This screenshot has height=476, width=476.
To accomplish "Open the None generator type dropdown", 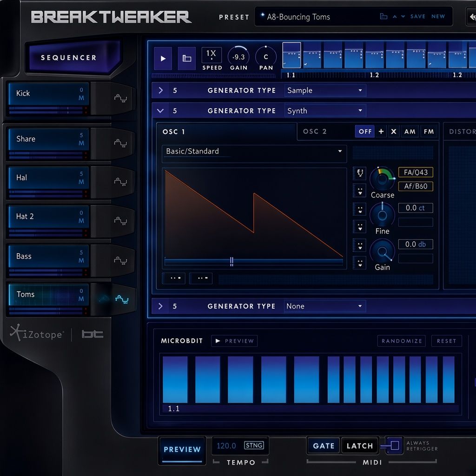I will point(325,306).
